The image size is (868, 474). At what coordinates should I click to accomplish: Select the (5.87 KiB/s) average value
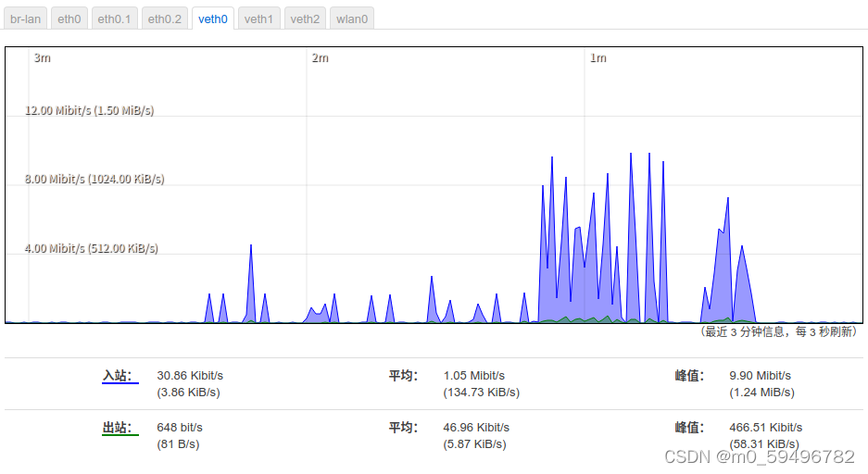coord(474,444)
